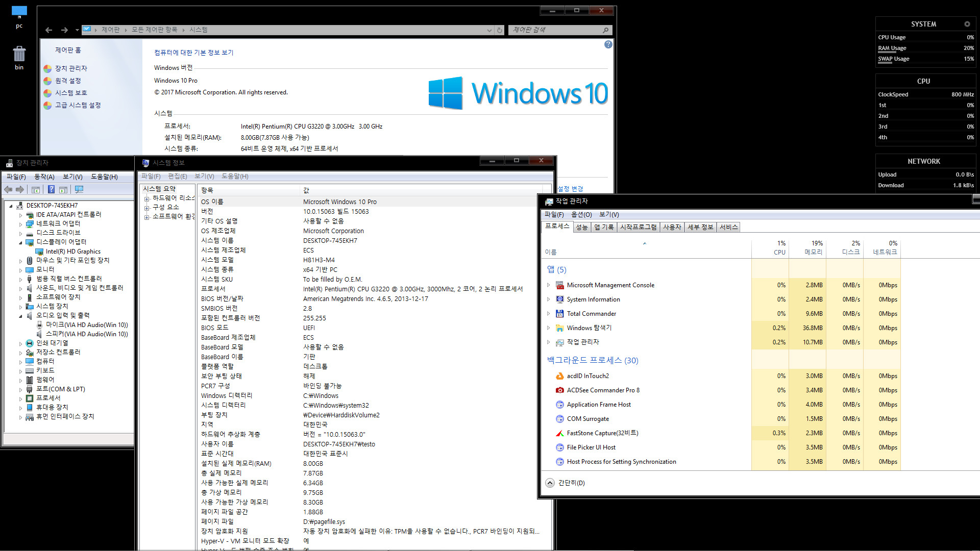Click Device Manager toolbar forward arrow

(x=20, y=189)
